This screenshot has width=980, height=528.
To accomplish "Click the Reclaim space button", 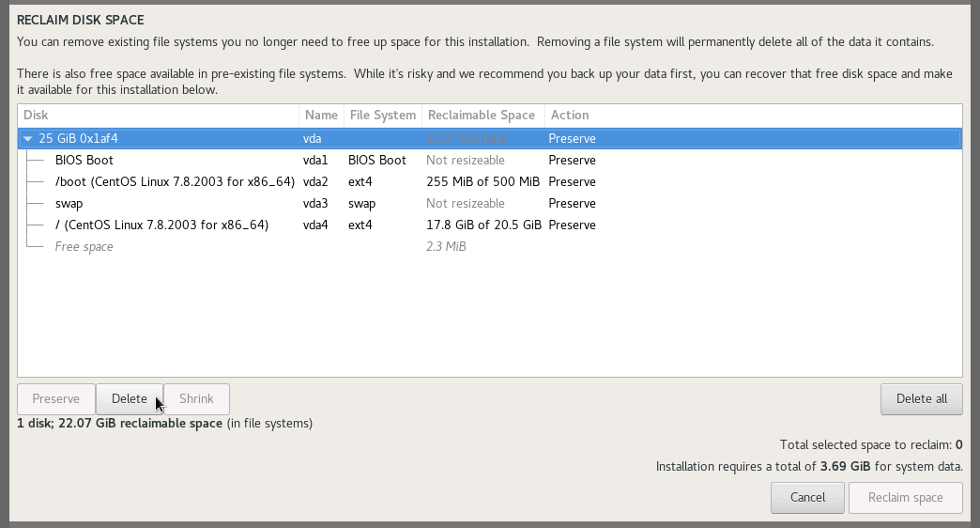I will click(905, 498).
